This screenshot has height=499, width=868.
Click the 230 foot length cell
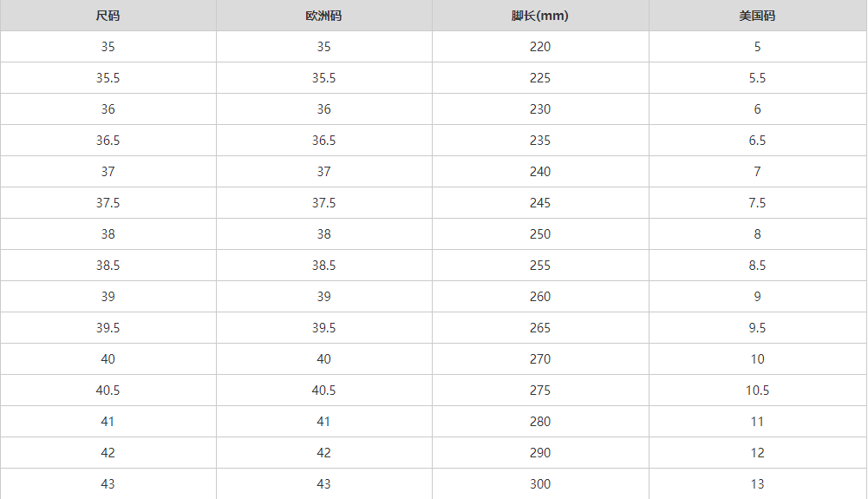point(539,109)
